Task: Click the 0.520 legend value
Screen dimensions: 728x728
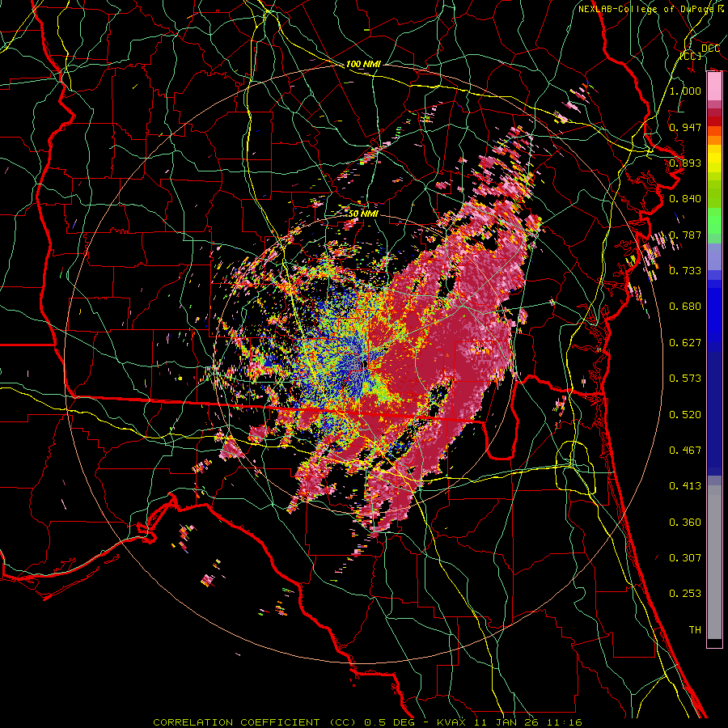Action: point(685,415)
